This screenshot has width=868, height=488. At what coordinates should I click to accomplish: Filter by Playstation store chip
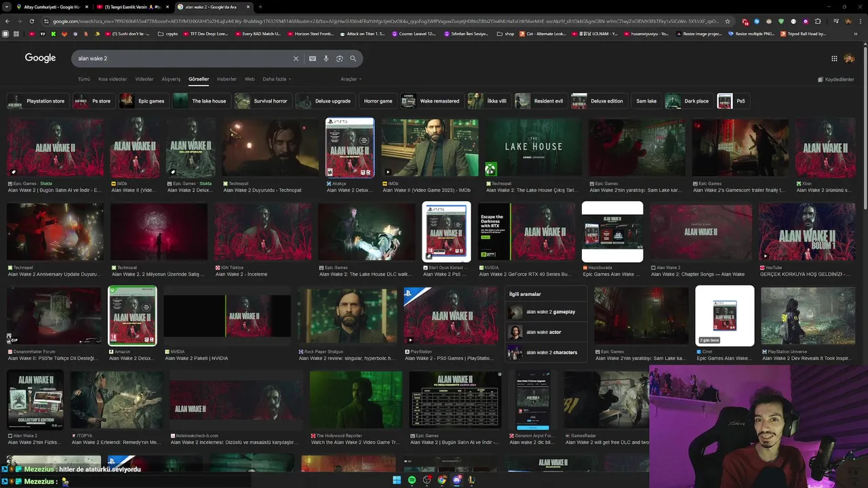(x=37, y=101)
